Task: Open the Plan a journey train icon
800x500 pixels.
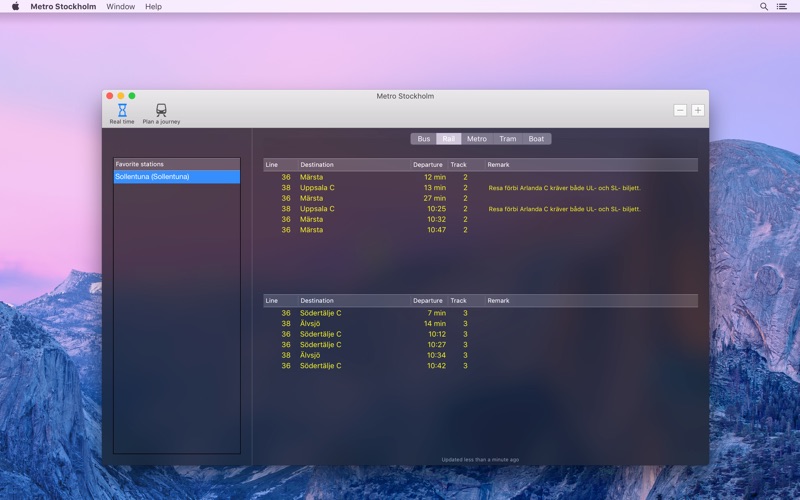Action: point(161,112)
